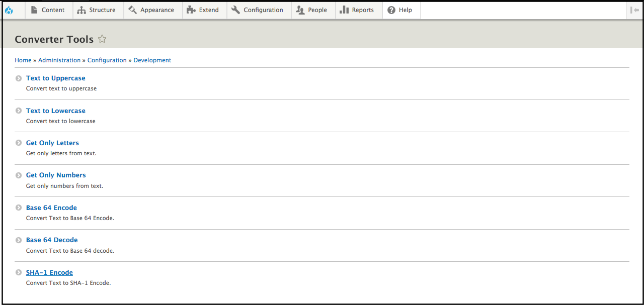
Task: Go to Configuration breadcrumb link
Action: [107, 60]
